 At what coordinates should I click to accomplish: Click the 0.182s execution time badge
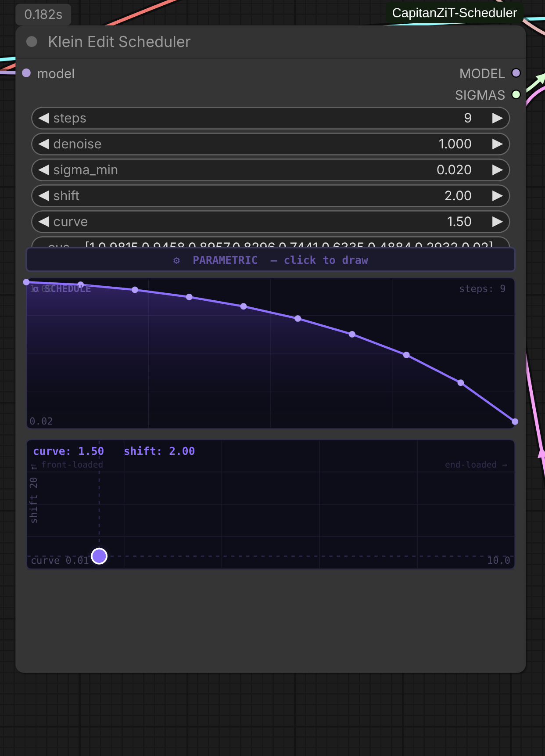click(x=43, y=14)
